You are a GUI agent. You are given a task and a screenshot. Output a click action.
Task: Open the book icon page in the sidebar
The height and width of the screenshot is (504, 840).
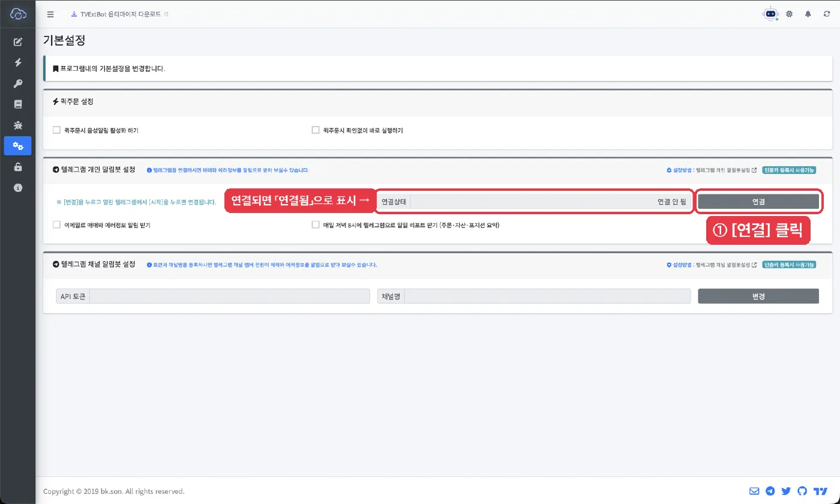[18, 104]
